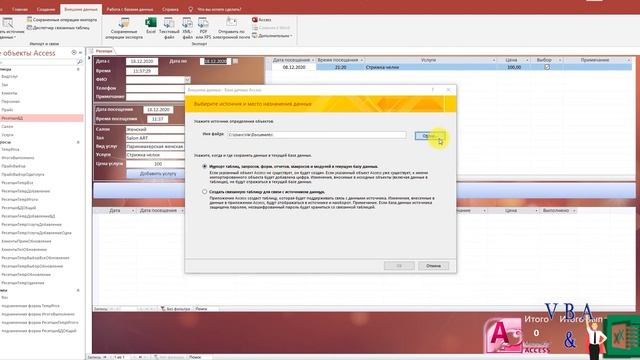The image size is (640, 360).
Task: Open Выбор column filter arrow
Action: click(x=560, y=60)
